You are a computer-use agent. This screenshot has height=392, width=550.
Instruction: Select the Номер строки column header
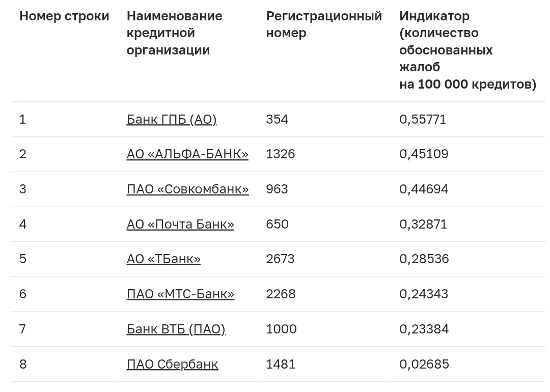point(64,16)
